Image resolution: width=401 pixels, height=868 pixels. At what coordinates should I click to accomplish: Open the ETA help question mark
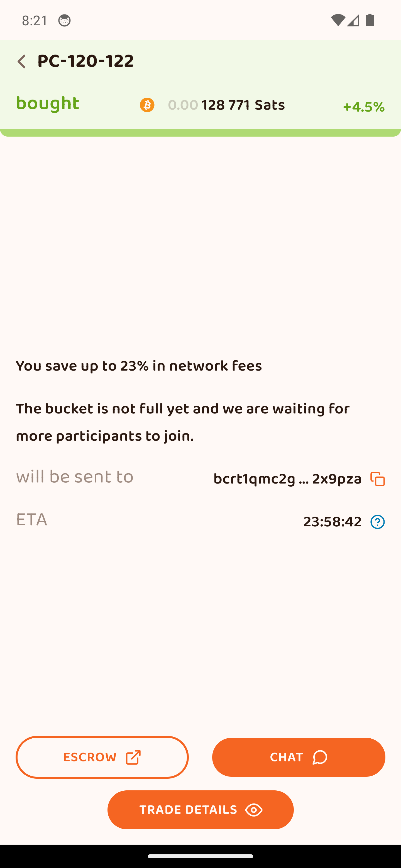pos(377,522)
